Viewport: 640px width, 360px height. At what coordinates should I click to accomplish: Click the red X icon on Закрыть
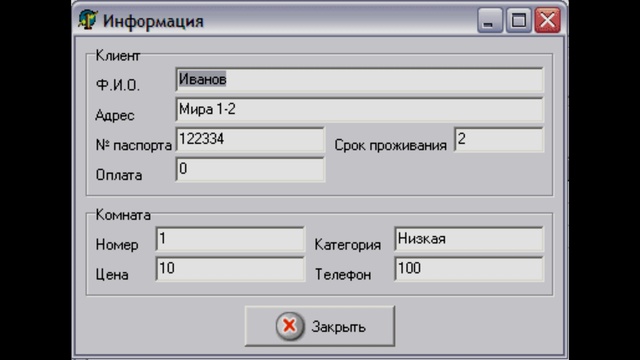(x=289, y=326)
